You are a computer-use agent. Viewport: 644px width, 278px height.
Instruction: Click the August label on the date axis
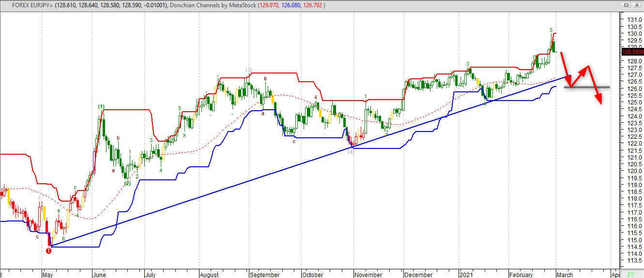coord(209,275)
